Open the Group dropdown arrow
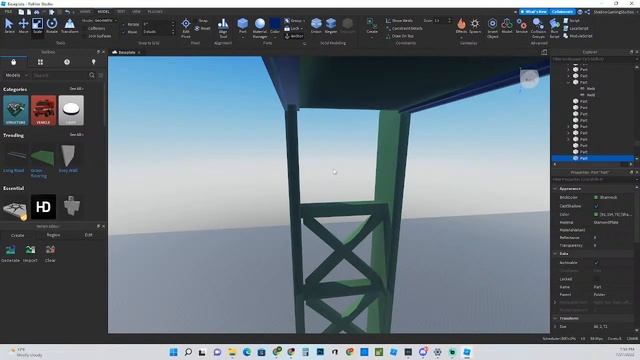The image size is (640, 360). pyautogui.click(x=304, y=20)
